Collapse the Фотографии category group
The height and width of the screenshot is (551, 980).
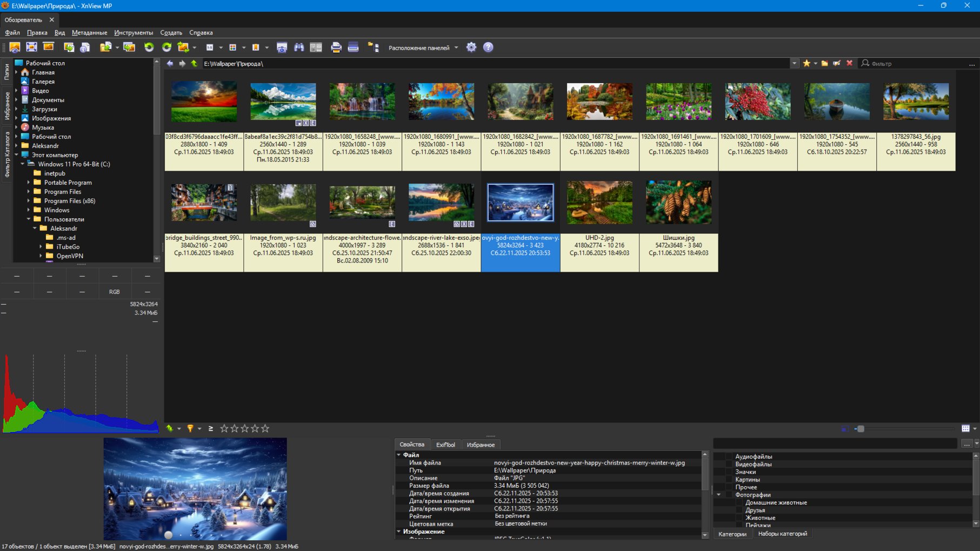point(719,495)
